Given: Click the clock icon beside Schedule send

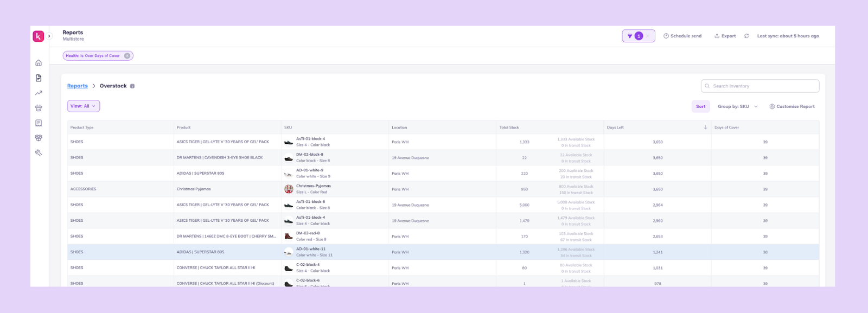Looking at the screenshot, I should [666, 36].
